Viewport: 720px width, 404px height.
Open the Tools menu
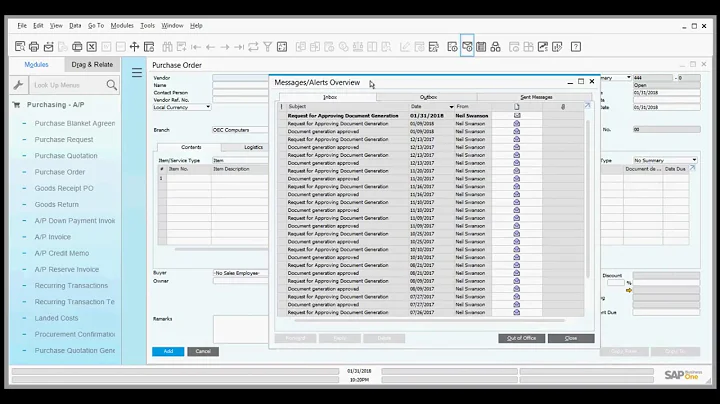147,26
